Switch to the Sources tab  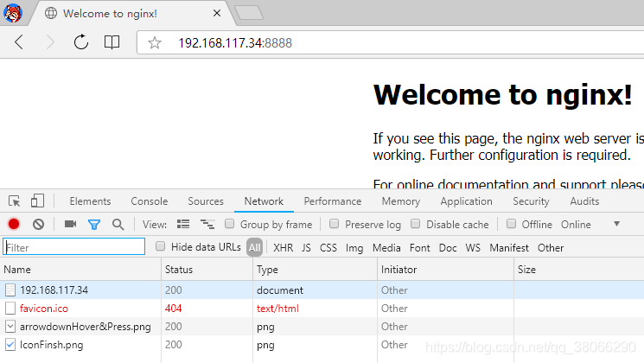point(206,201)
